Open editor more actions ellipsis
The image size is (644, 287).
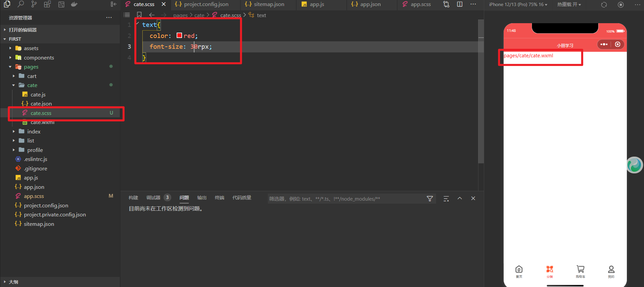click(x=473, y=4)
